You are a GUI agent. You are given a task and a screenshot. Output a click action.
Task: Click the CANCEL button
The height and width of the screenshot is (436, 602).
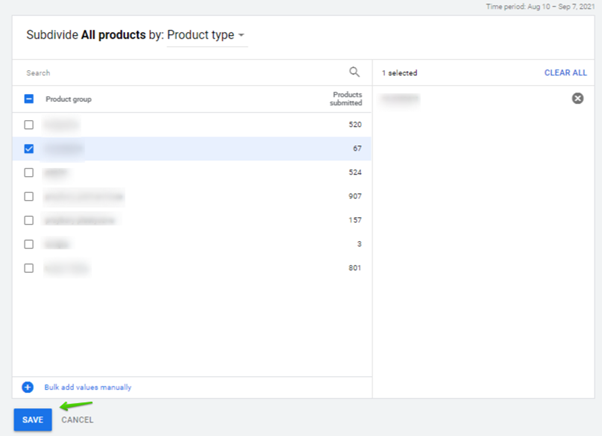coord(77,420)
